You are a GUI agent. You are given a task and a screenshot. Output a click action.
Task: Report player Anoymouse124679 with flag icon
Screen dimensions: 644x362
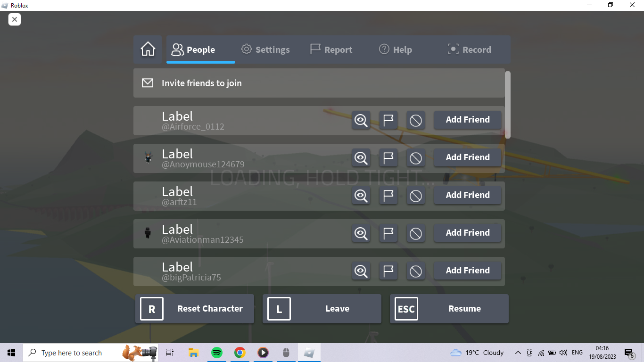(x=388, y=158)
